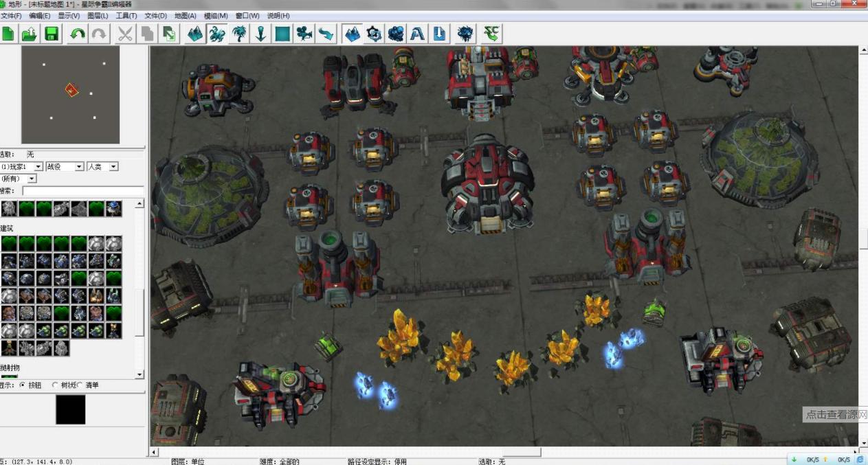
Task: Click the 路径设定显示: 停用 status entry
Action: coord(377,462)
